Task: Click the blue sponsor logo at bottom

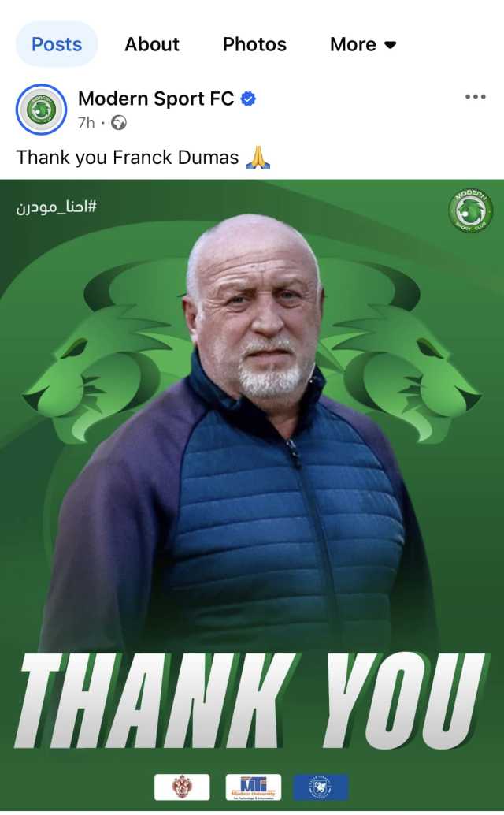Action: [321, 787]
